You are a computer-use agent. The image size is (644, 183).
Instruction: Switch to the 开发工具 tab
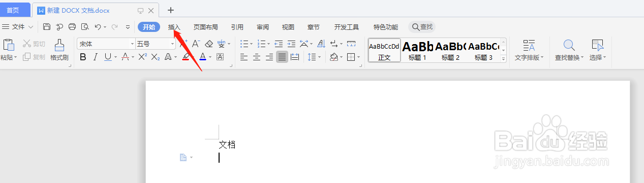pyautogui.click(x=347, y=27)
